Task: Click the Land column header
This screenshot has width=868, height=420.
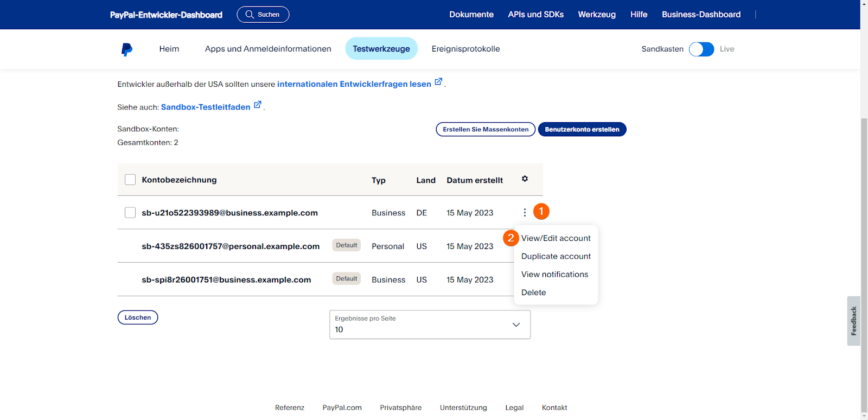Action: [426, 180]
